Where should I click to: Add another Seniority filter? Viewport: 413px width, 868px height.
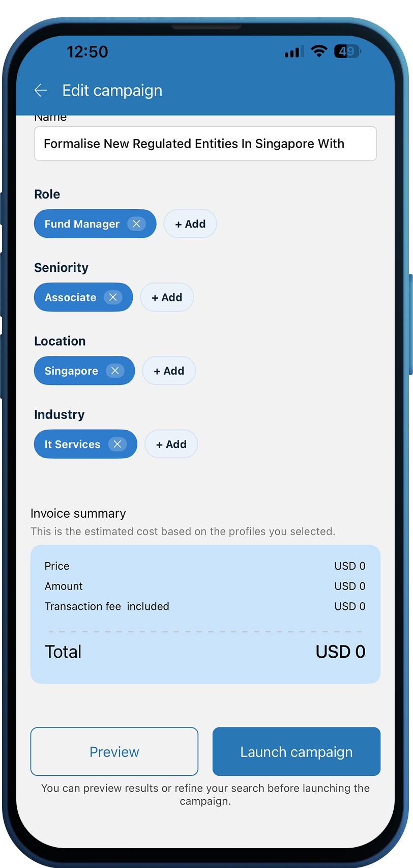point(167,297)
